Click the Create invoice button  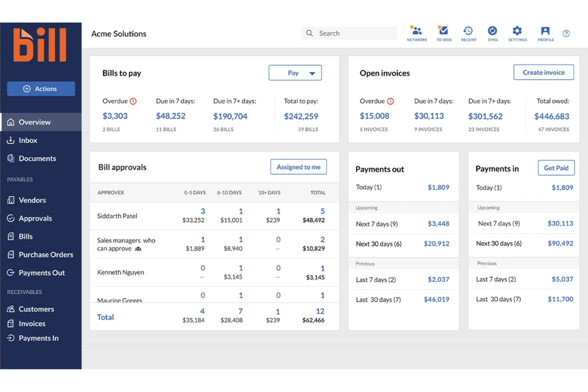(x=544, y=72)
